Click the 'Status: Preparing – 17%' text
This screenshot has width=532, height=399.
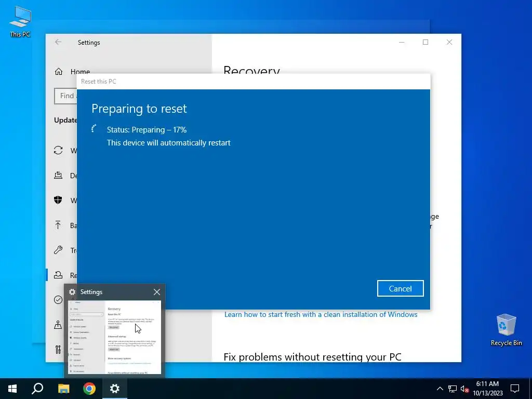(x=147, y=129)
